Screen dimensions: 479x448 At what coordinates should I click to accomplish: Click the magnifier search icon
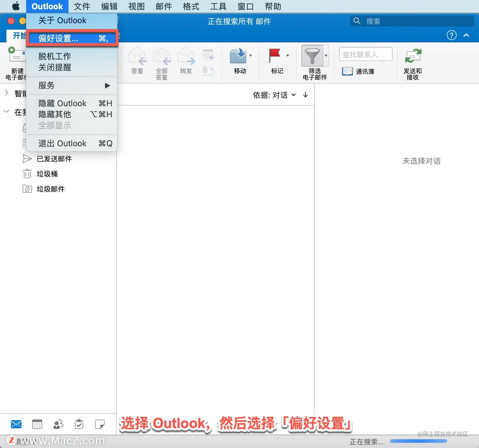tap(357, 21)
